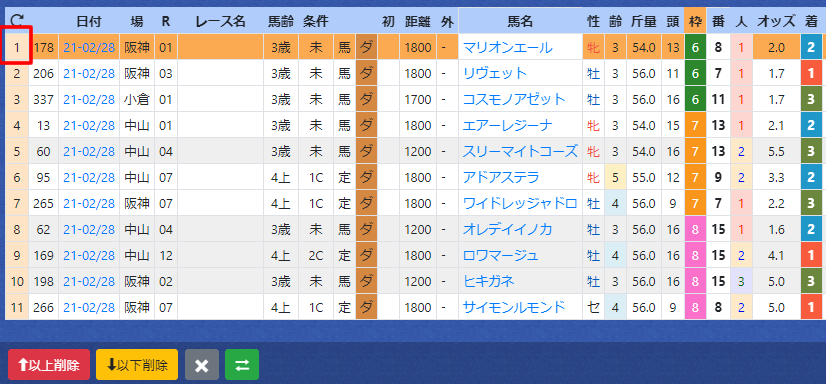Open horse link サイモンルモンド
Viewport: 826px width, 384px height.
coord(514,307)
